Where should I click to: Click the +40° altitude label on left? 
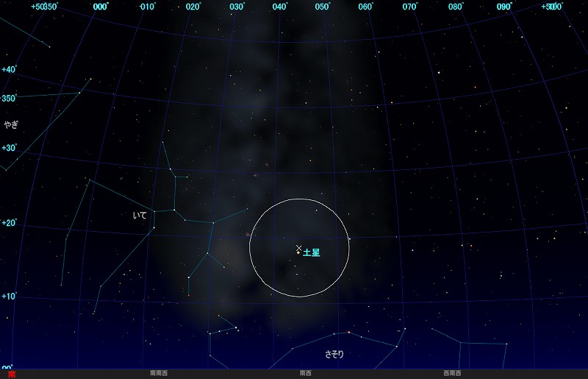(x=9, y=70)
